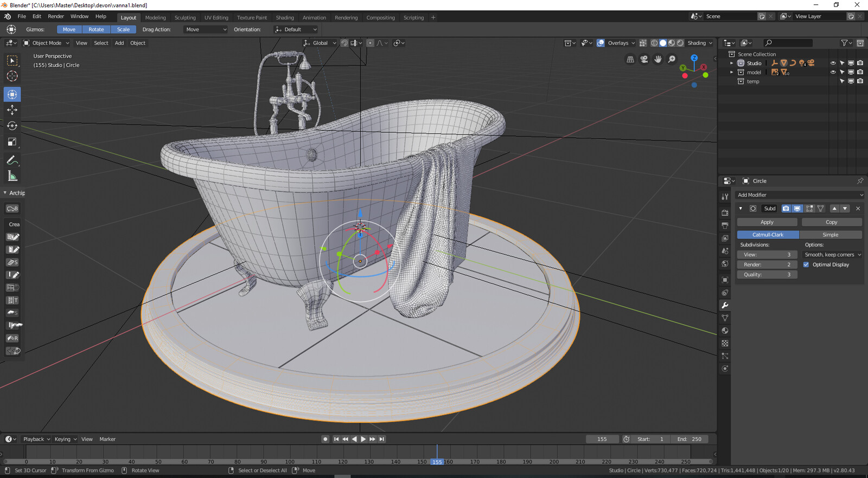
Task: Toggle render camera icon for temp collection
Action: pyautogui.click(x=860, y=81)
